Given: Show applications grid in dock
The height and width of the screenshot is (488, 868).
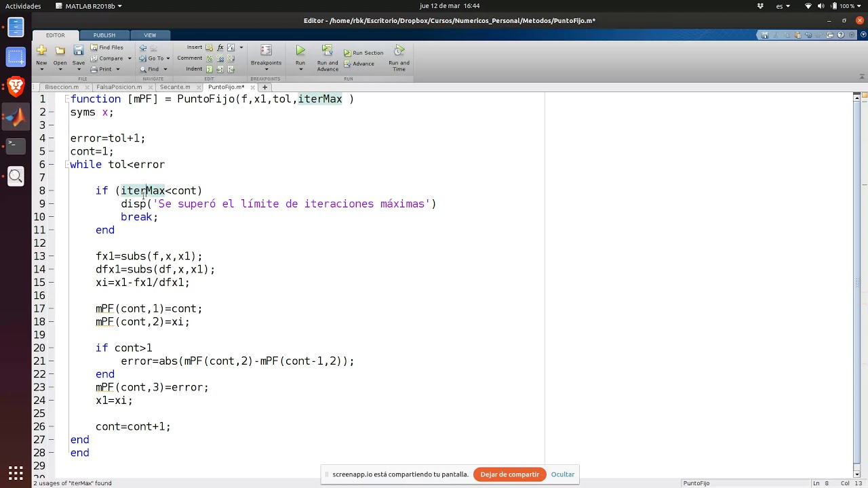Looking at the screenshot, I should tap(16, 472).
